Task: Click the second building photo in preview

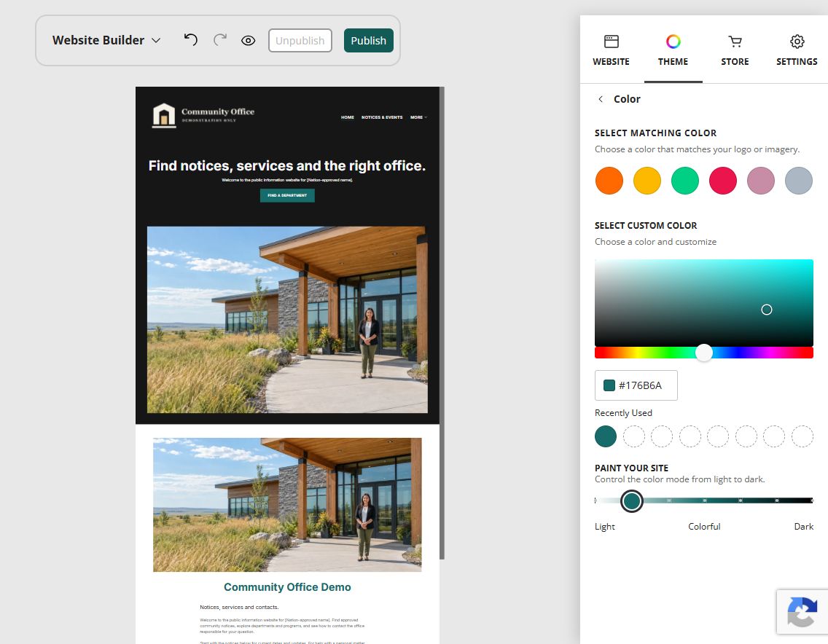Action: click(x=287, y=505)
